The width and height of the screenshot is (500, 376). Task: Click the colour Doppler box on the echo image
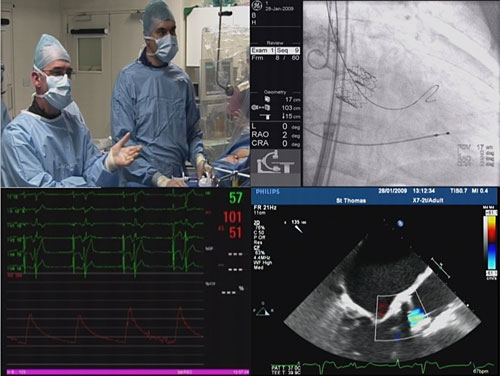coord(403,315)
